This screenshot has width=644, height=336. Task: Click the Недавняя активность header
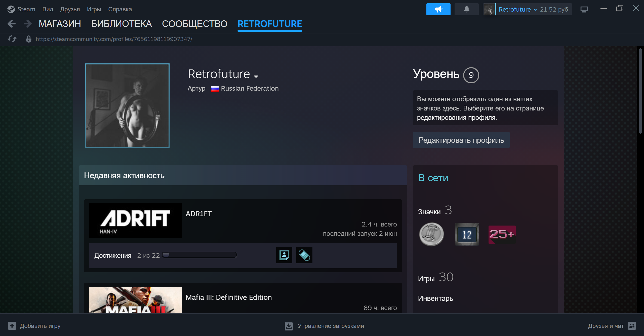pos(243,175)
